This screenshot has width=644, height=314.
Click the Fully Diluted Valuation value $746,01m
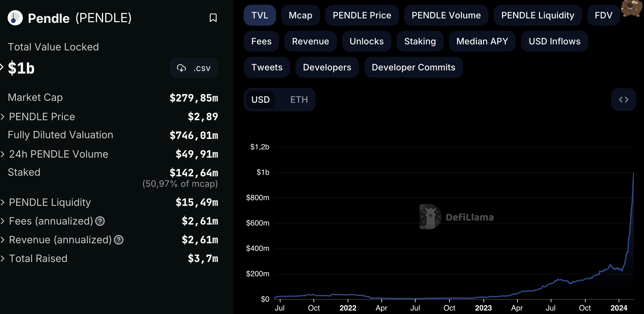point(194,135)
